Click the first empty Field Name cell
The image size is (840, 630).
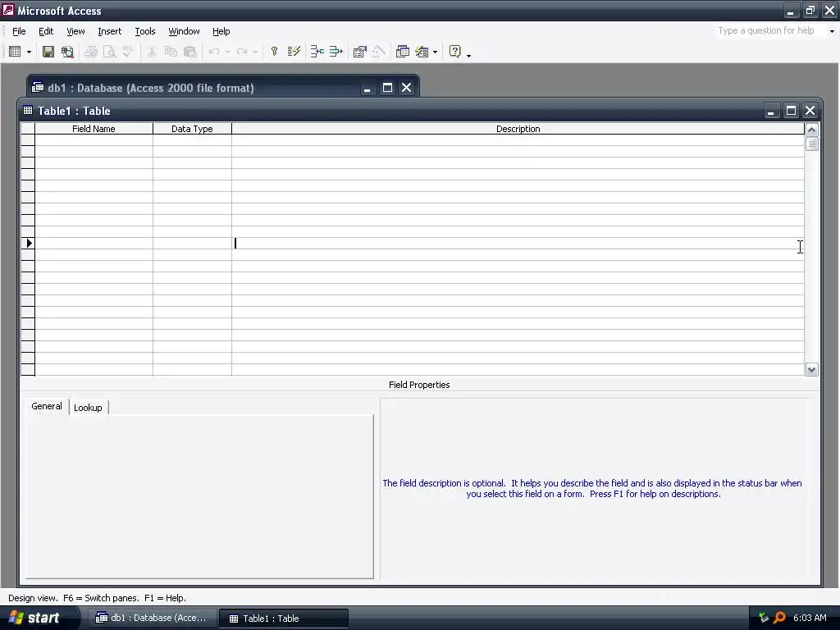click(94, 140)
